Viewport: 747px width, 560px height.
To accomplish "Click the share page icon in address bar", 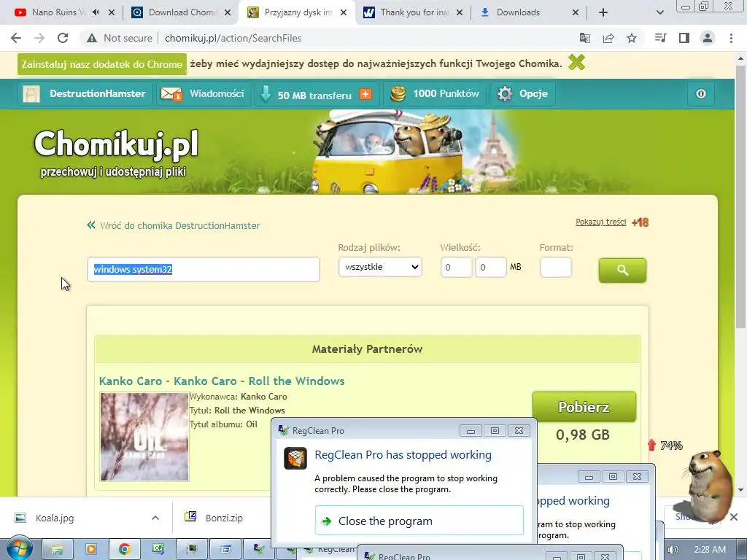I will (608, 38).
